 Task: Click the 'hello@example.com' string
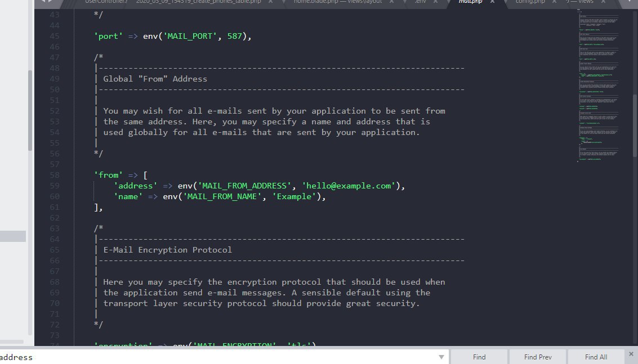[x=349, y=186]
